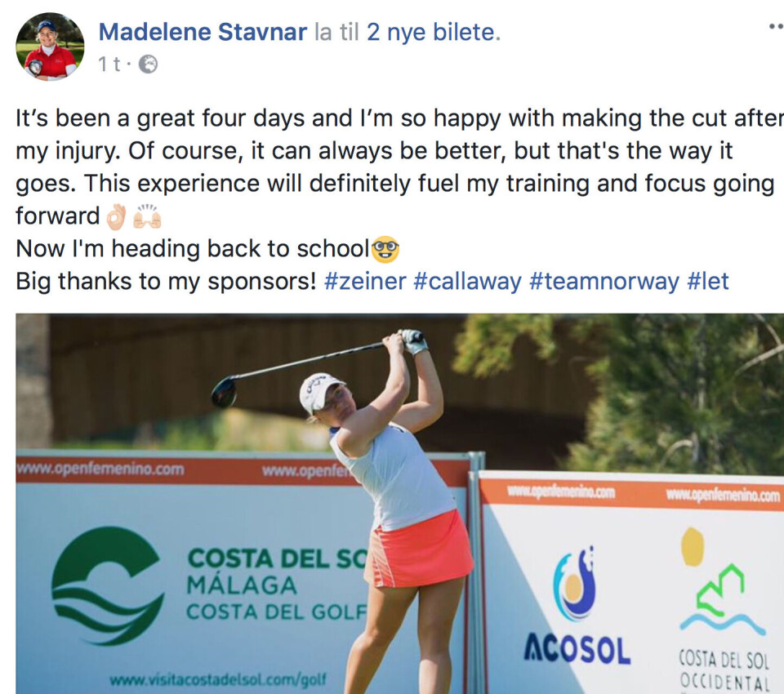Viewport: 784px width, 694px height.
Task: Open the '2 nye bilete' link
Action: pos(431,32)
